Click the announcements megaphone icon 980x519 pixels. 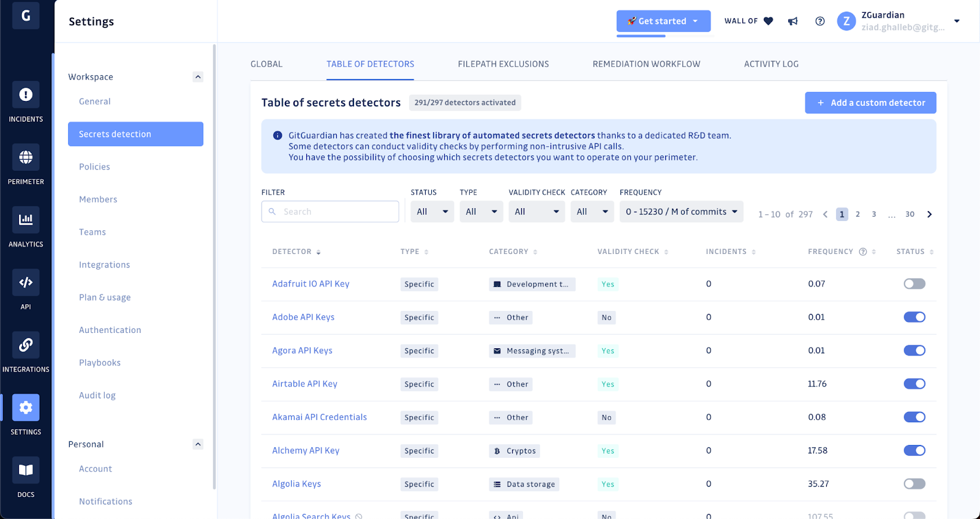click(793, 21)
